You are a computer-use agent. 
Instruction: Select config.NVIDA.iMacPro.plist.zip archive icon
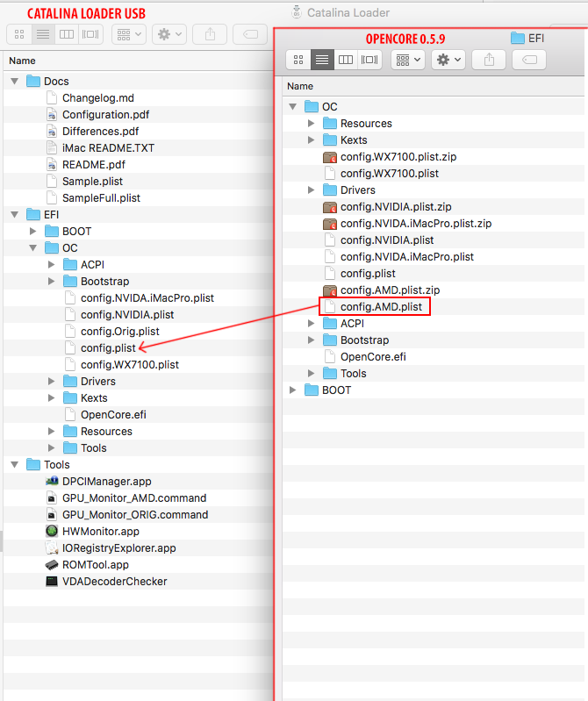(x=330, y=224)
